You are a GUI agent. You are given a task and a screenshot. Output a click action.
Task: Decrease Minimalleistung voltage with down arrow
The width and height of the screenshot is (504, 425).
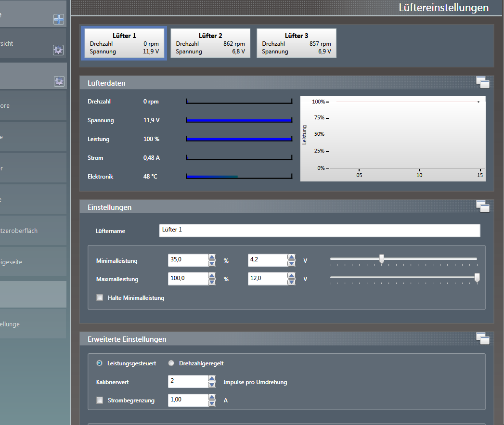pos(291,263)
